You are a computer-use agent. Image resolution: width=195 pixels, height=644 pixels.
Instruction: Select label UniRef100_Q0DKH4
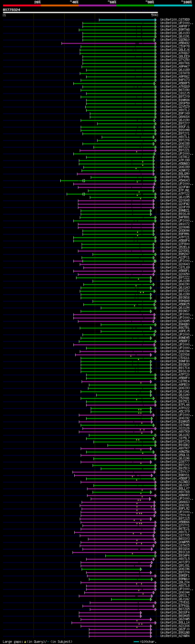(x=175, y=231)
